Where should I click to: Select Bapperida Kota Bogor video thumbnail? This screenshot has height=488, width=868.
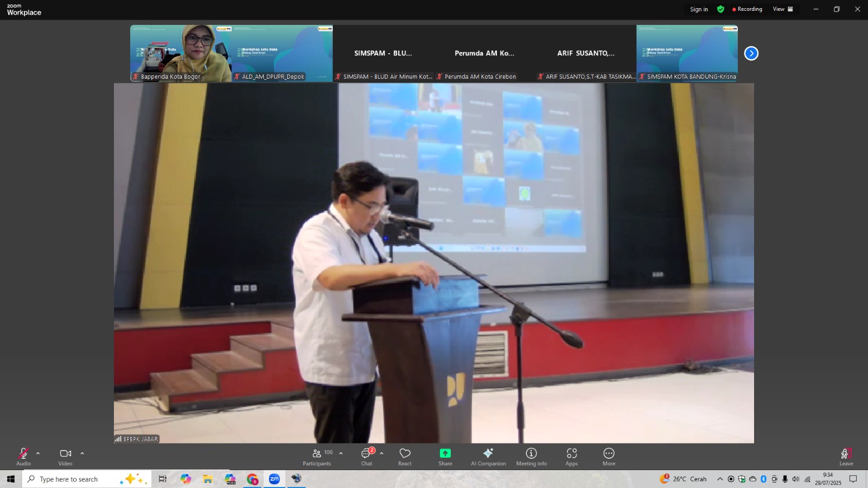(181, 53)
